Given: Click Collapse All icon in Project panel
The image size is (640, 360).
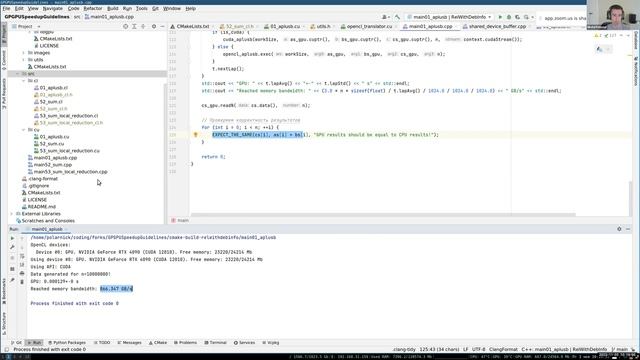Looking at the screenshot, I should (143, 27).
